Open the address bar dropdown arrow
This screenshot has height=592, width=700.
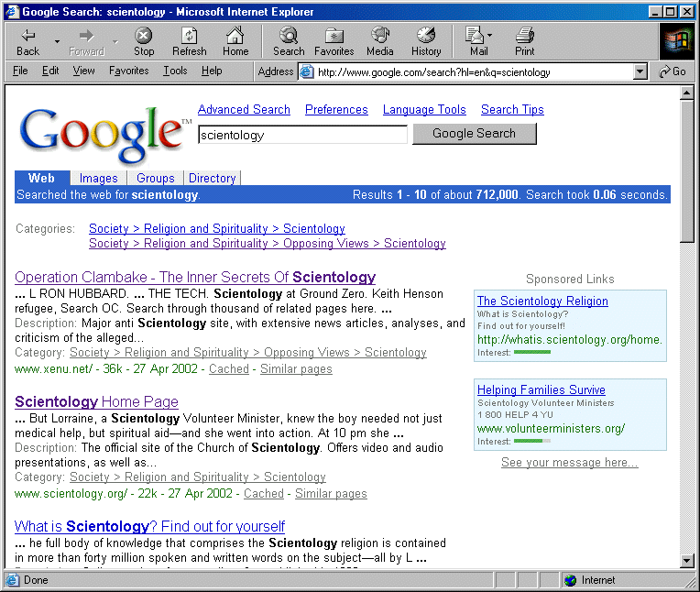click(640, 71)
